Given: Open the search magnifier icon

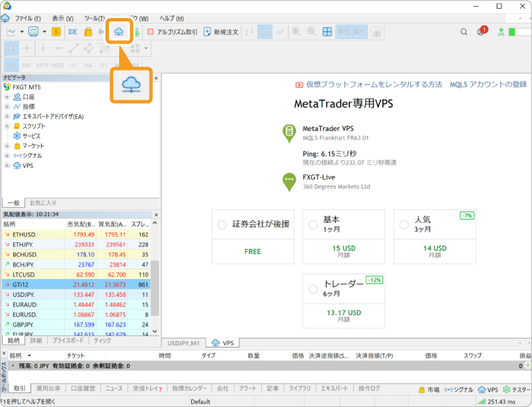Looking at the screenshot, I should point(464,32).
